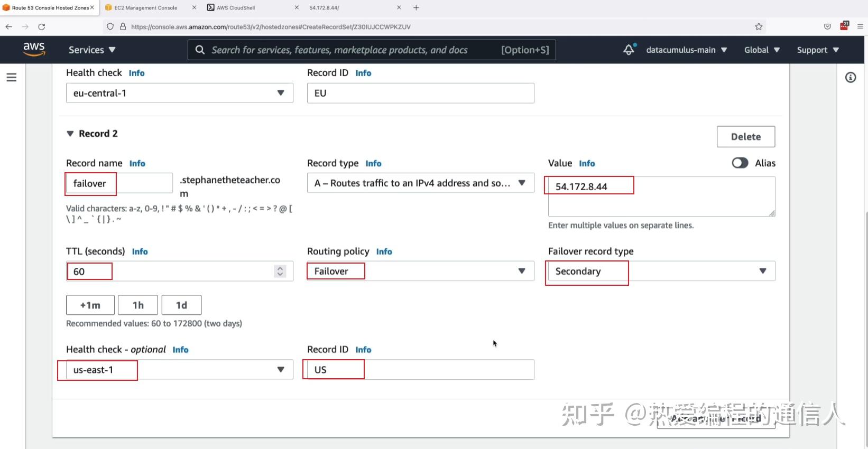Click the Record name field with failover
This screenshot has height=449, width=868.
coord(119,183)
